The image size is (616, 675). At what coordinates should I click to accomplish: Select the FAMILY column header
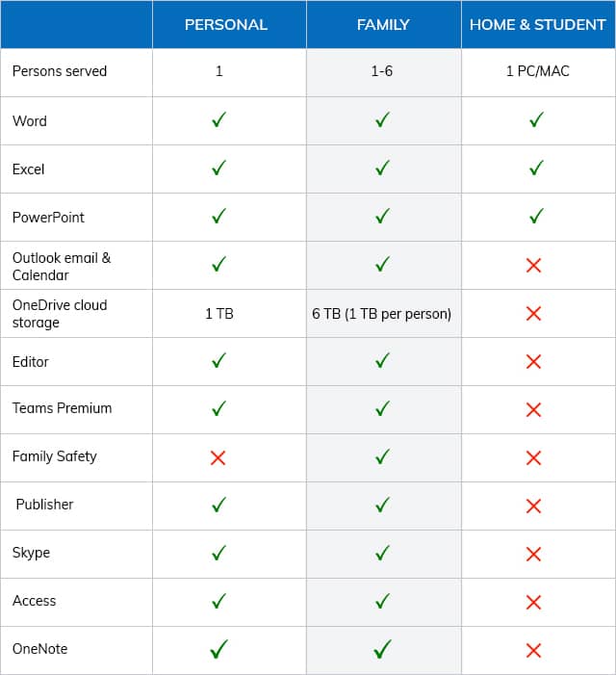[x=383, y=24]
